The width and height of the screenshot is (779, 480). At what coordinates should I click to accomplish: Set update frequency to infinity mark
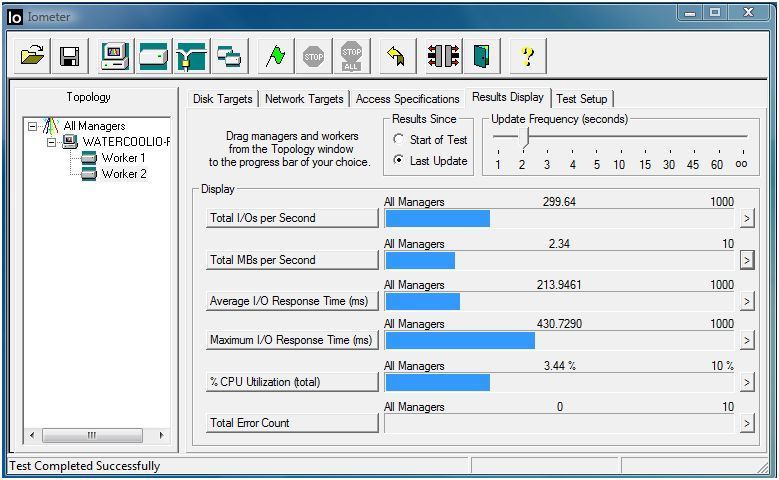741,164
